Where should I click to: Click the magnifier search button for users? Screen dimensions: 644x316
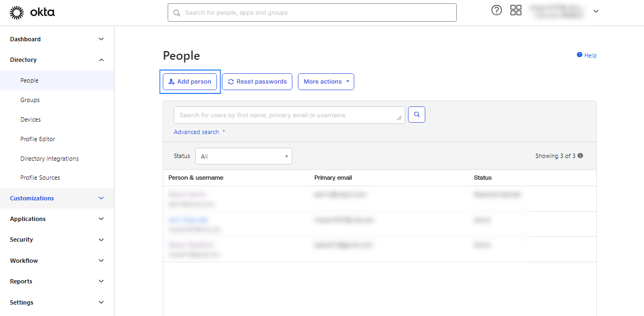coord(416,115)
